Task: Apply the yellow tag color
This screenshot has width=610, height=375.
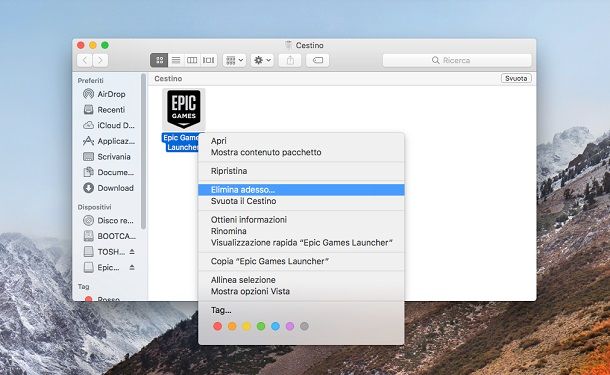Action: tap(246, 326)
